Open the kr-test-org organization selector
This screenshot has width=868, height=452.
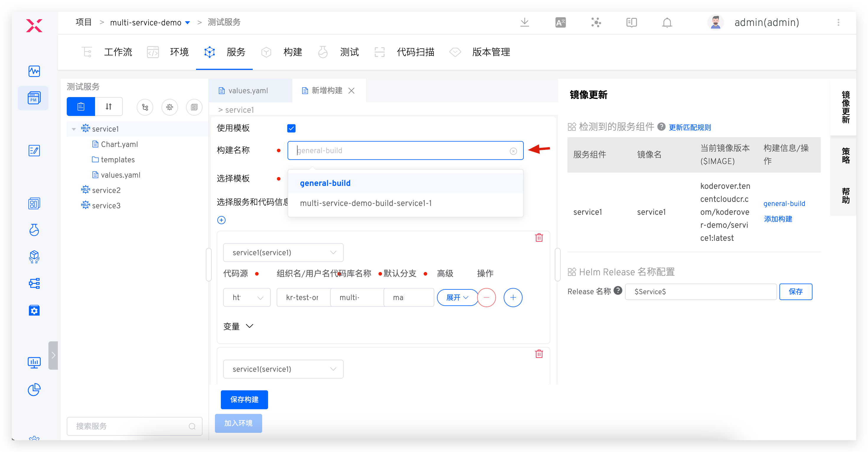[x=303, y=297]
